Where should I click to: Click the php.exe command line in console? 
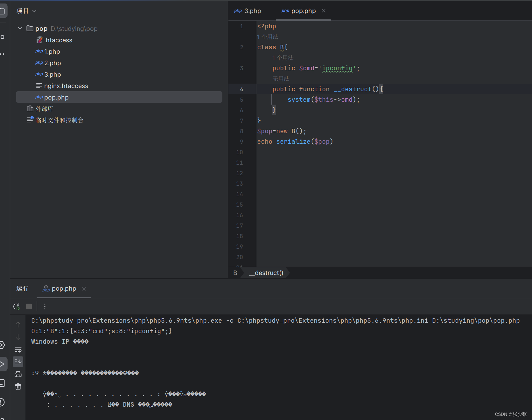click(276, 320)
